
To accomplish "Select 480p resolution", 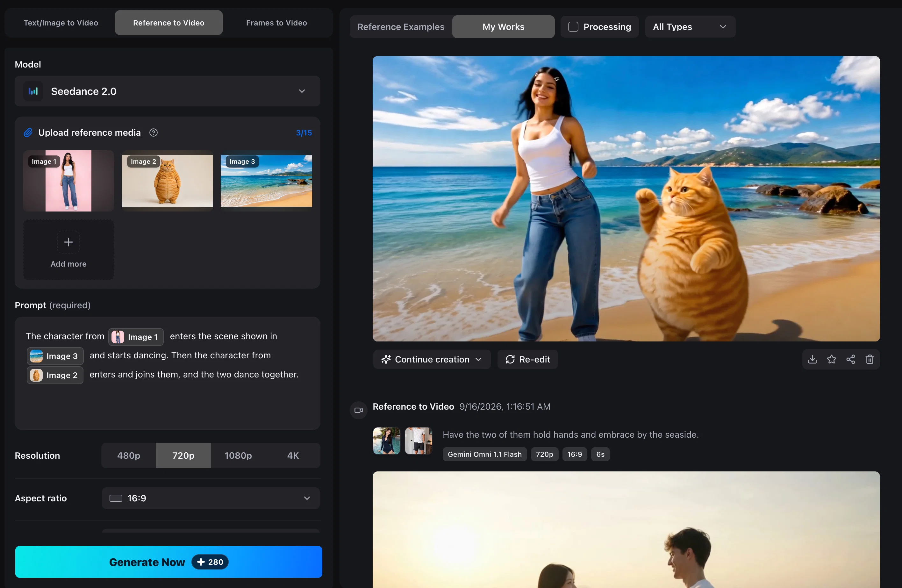I will point(128,455).
